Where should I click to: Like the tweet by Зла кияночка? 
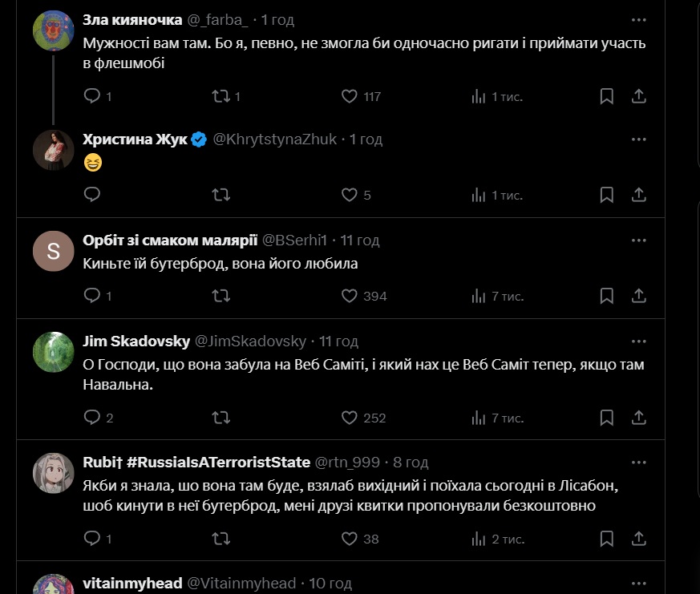point(350,96)
